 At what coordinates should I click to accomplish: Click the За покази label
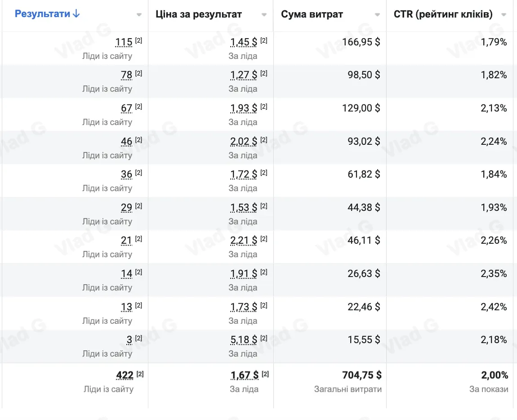[489, 389]
